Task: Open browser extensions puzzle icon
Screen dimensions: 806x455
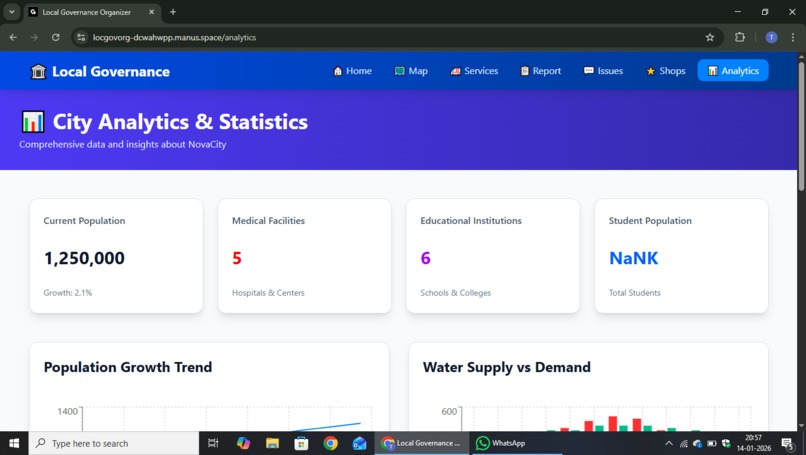Action: tap(740, 38)
